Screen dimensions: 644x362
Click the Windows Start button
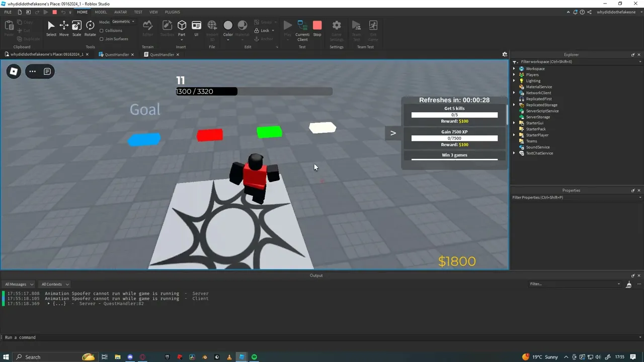(6, 357)
